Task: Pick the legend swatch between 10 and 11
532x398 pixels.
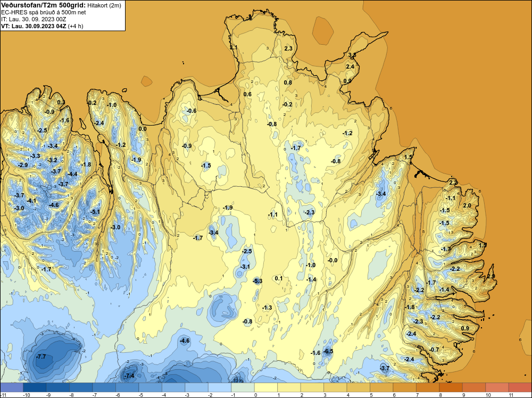Action: [497, 387]
